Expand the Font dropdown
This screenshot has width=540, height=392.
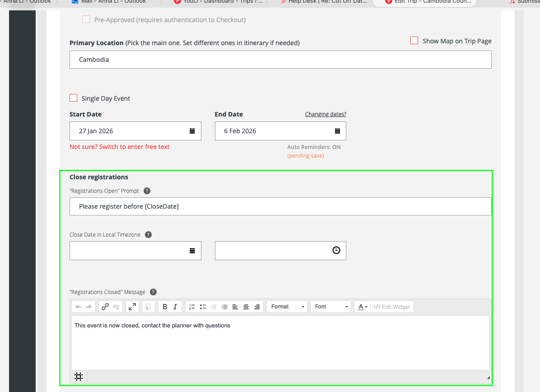[331, 307]
